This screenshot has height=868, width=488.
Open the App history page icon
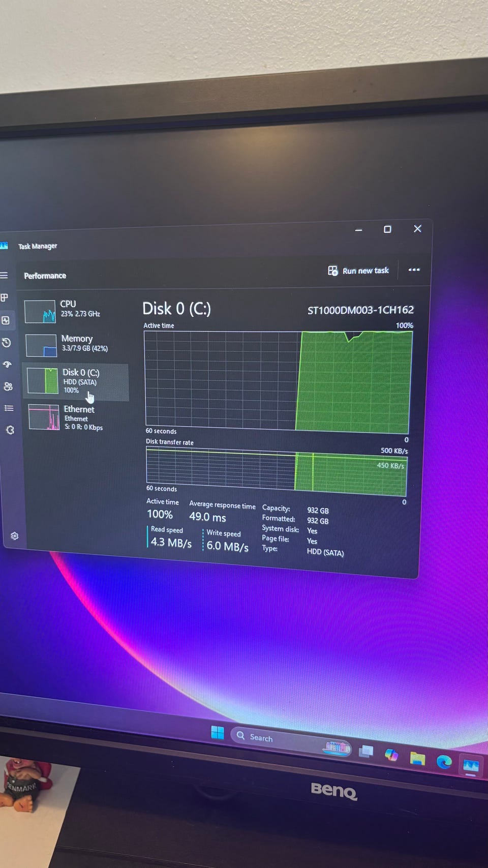(x=6, y=343)
